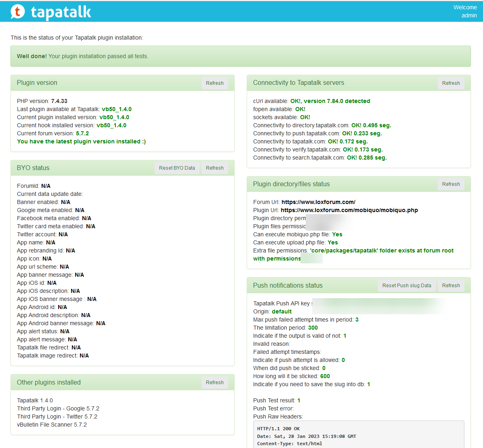Click the Plugin version panel heading
Viewport: 483px width, 448px height.
tap(37, 82)
